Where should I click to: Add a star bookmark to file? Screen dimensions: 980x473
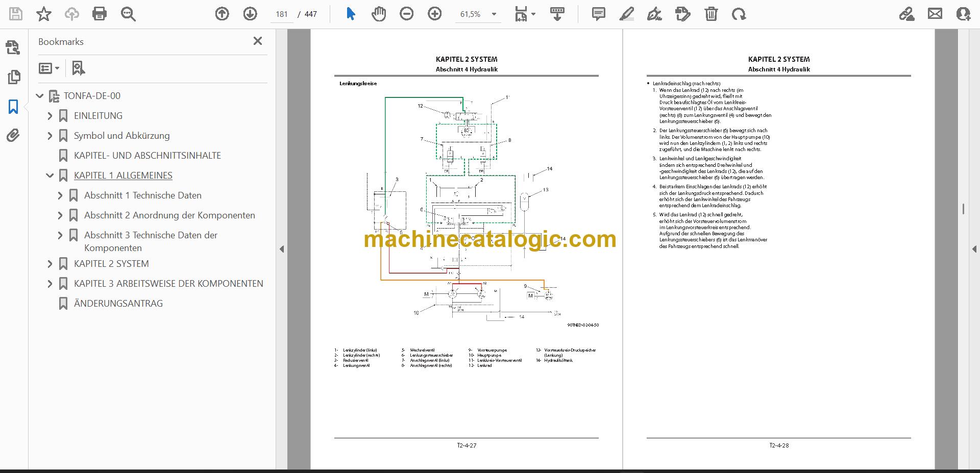pyautogui.click(x=44, y=14)
